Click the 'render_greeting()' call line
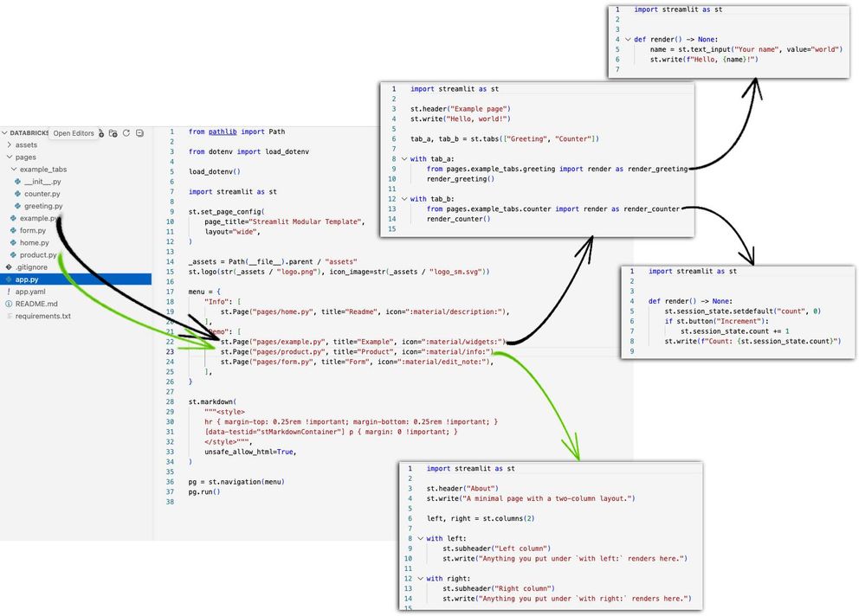This screenshot has width=865, height=616. point(460,179)
